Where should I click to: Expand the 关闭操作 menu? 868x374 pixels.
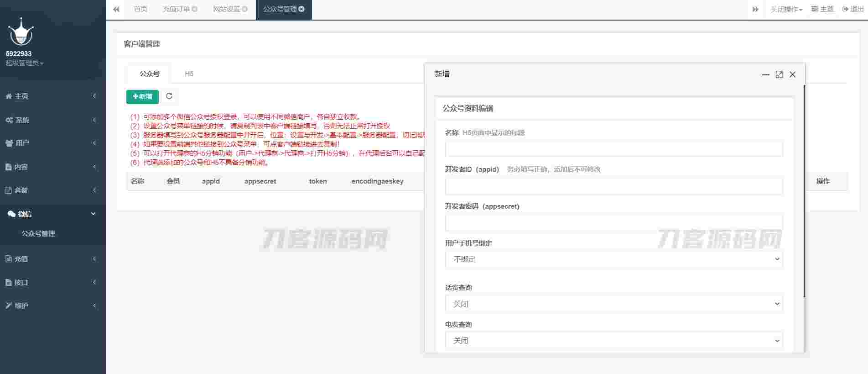(786, 9)
